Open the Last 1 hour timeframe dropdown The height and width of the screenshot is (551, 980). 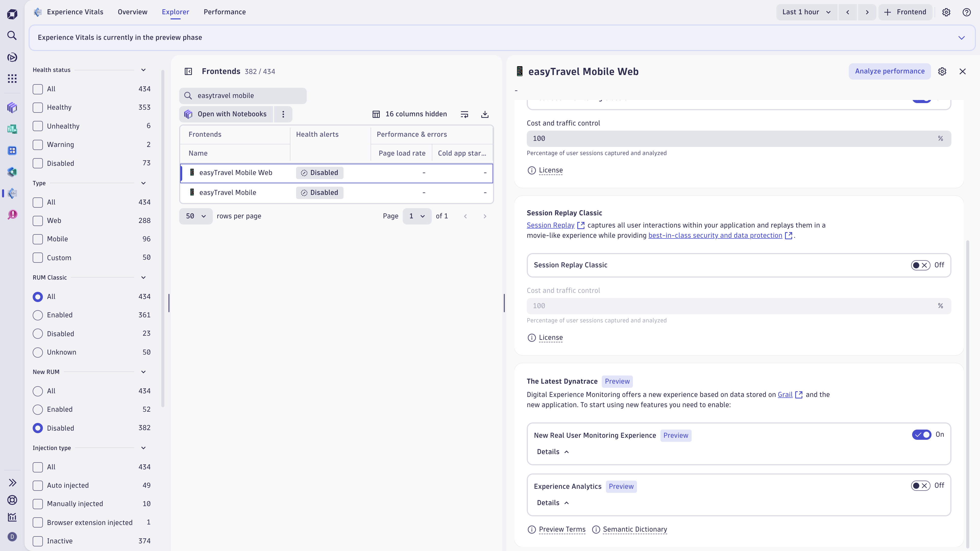click(x=806, y=12)
